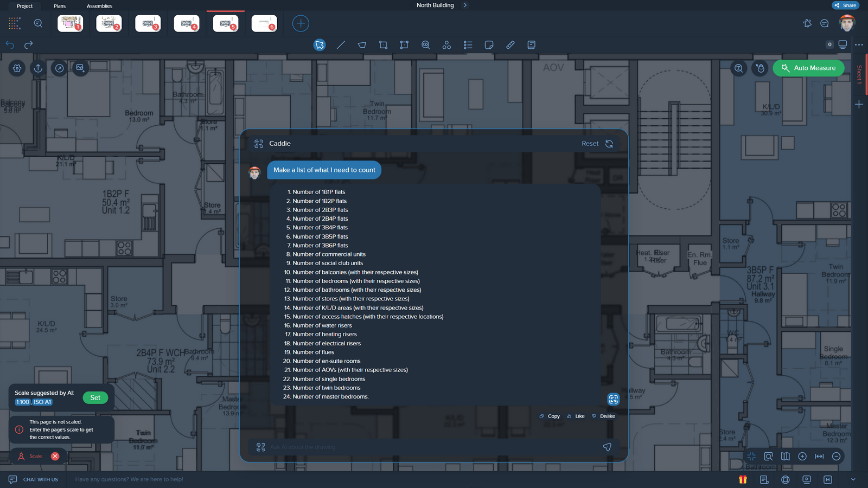
Task: Open the count tool with three dots
Action: click(446, 45)
